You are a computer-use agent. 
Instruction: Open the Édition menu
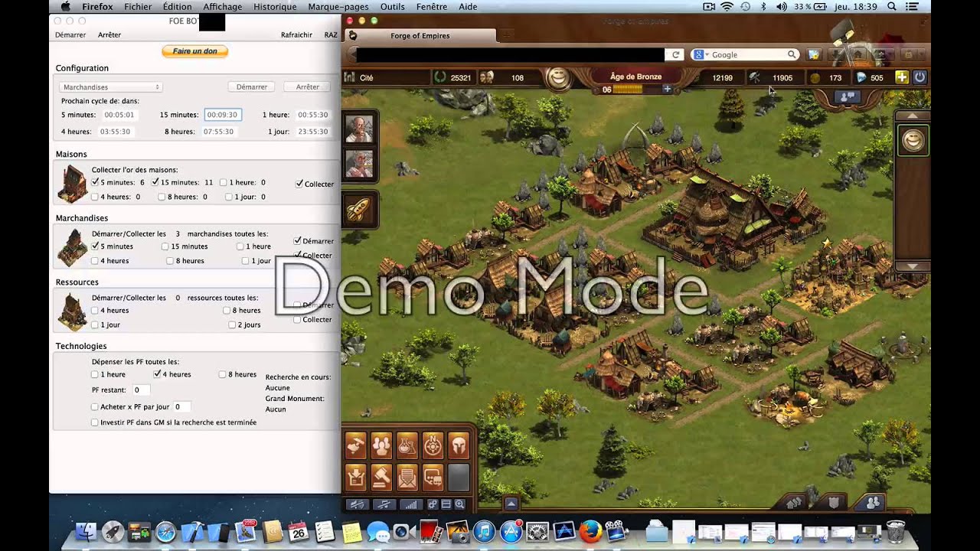tap(177, 7)
